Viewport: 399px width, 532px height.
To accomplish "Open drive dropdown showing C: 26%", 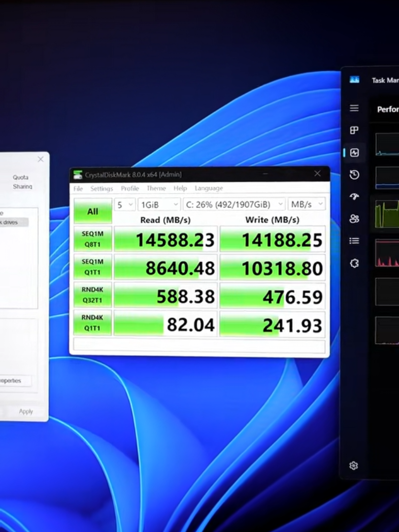I will click(x=234, y=204).
